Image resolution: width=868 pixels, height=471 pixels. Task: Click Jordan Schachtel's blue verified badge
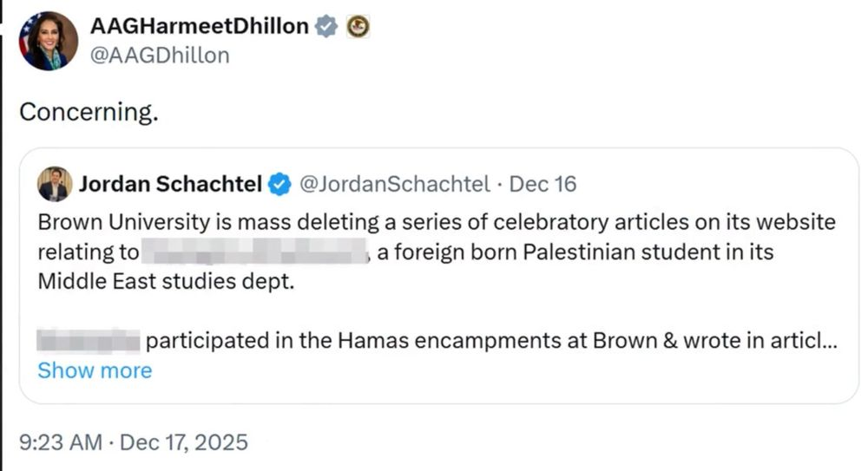tap(279, 184)
